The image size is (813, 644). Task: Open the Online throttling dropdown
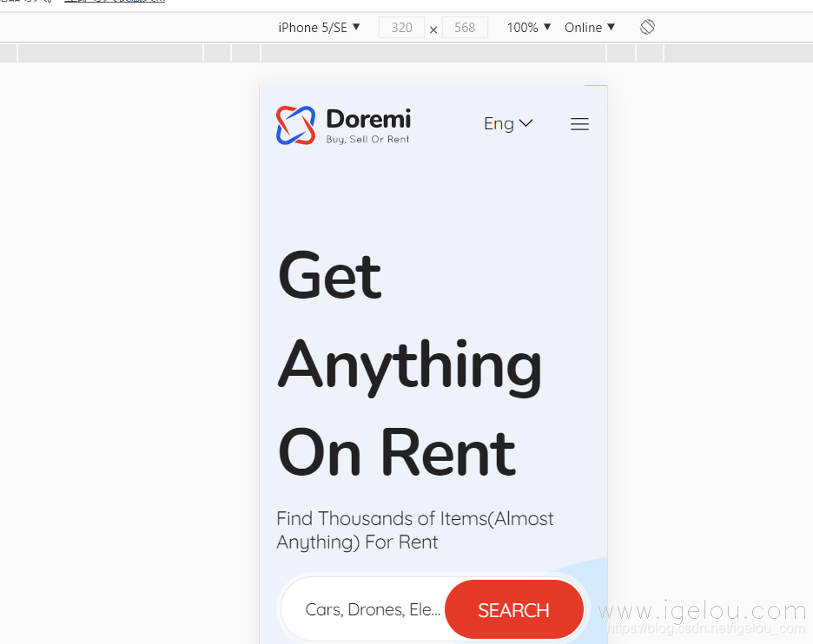[x=590, y=28]
